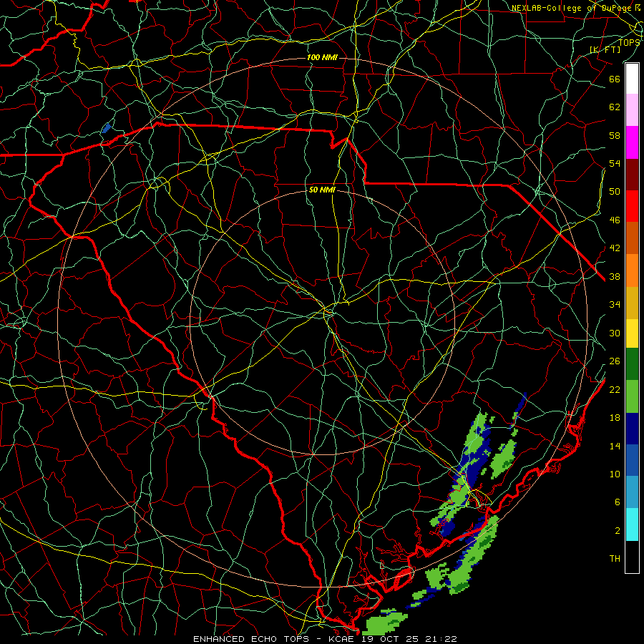
Task: Click the '18' legend value
Action: (615, 418)
